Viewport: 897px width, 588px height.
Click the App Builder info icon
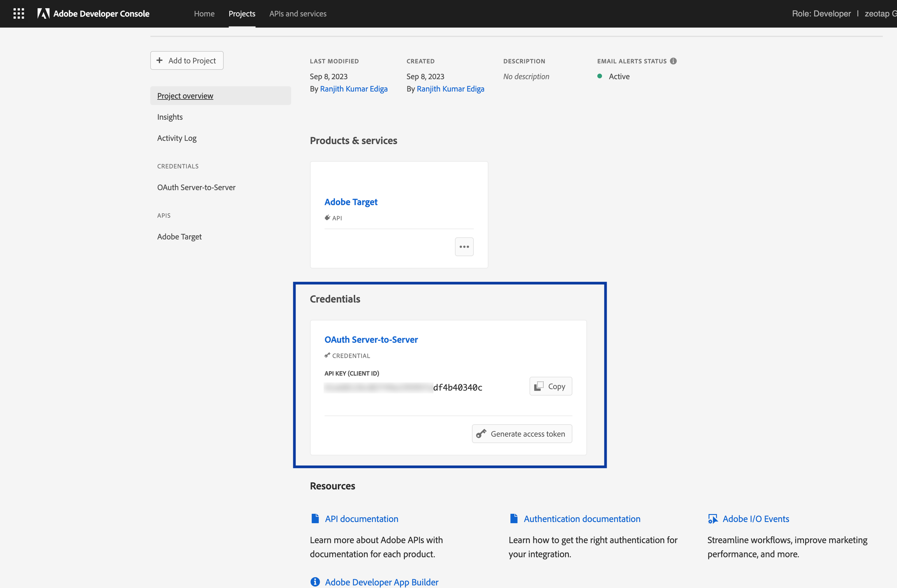click(x=315, y=582)
